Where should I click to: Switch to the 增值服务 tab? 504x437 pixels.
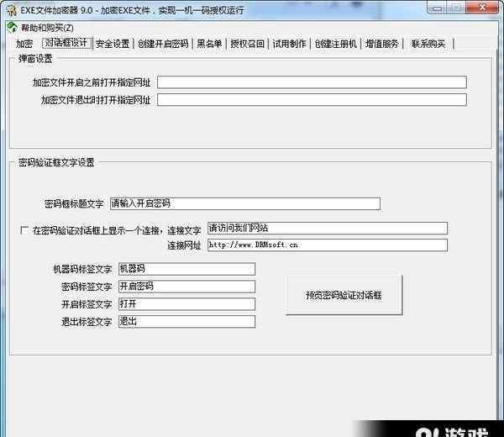tap(382, 44)
